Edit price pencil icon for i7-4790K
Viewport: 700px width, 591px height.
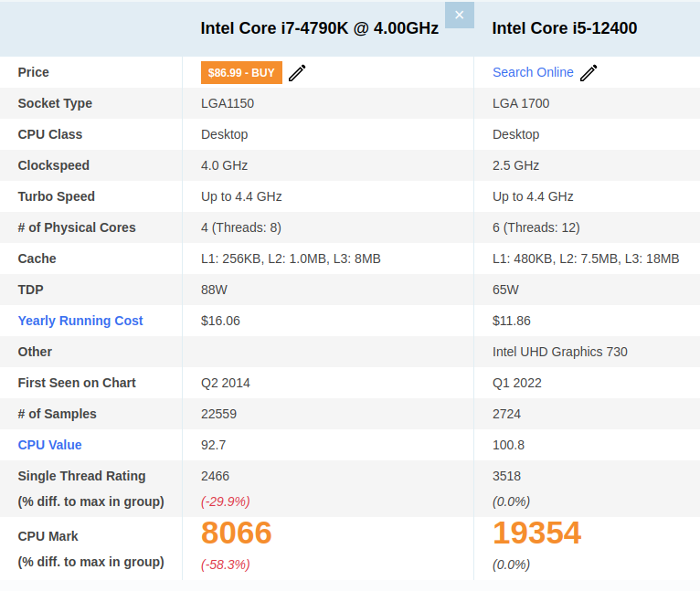(x=297, y=73)
